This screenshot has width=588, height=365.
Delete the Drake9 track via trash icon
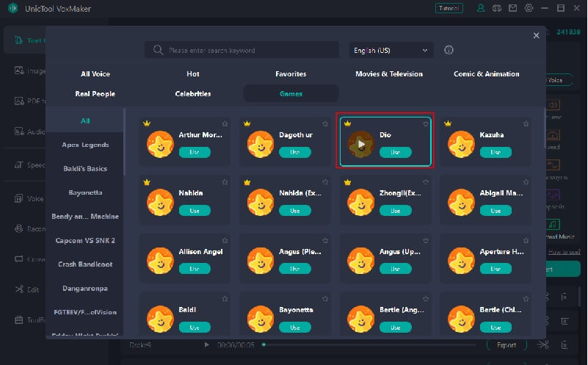tap(564, 344)
